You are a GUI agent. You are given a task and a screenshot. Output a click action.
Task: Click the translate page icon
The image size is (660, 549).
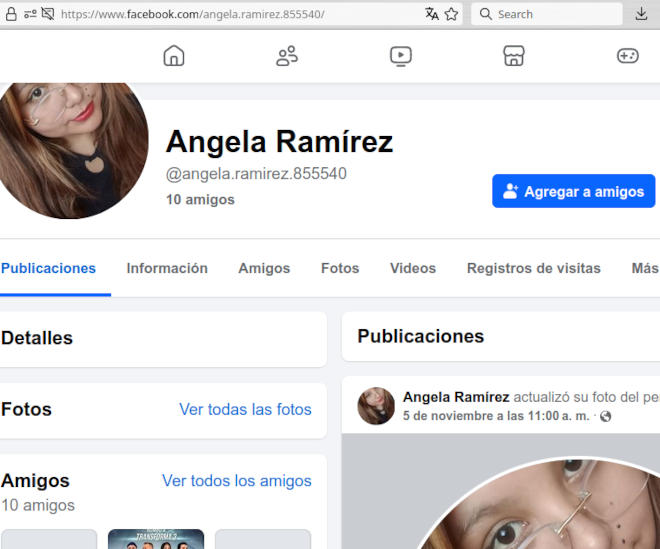click(432, 14)
